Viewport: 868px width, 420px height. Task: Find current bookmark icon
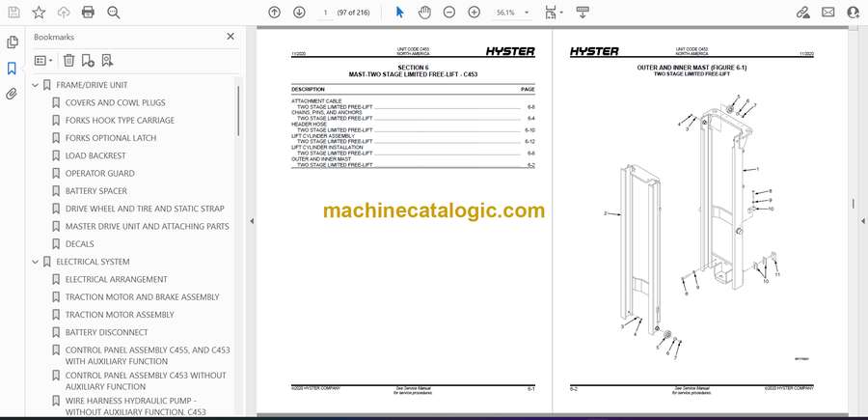[x=107, y=61]
